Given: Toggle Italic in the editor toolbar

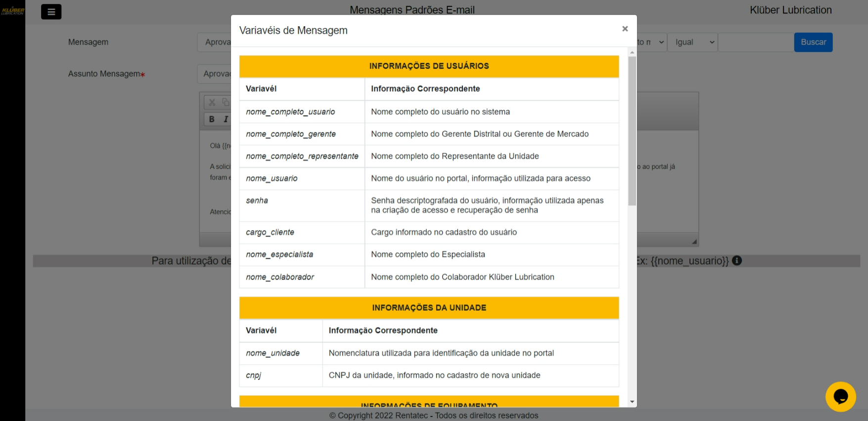Looking at the screenshot, I should pos(226,119).
